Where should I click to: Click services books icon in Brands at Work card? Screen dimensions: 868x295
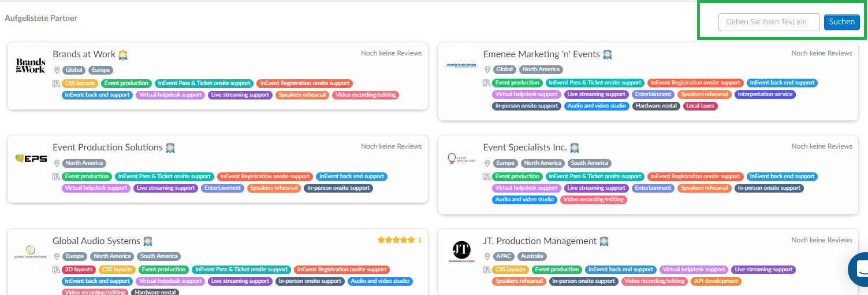coord(57,83)
